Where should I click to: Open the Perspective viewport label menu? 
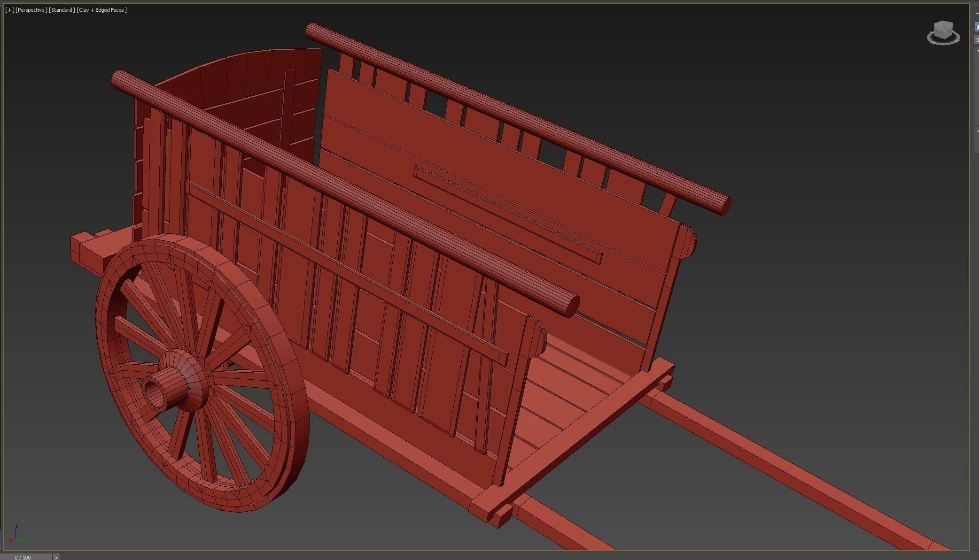tap(31, 10)
